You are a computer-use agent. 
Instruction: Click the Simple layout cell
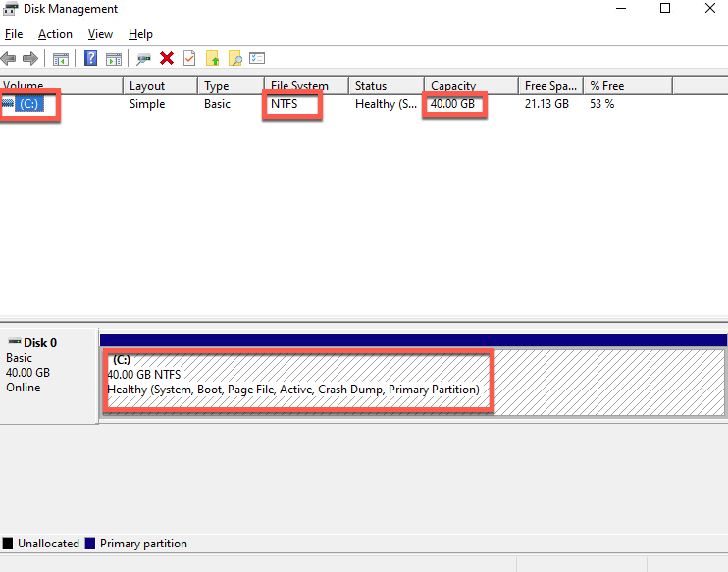pyautogui.click(x=147, y=104)
